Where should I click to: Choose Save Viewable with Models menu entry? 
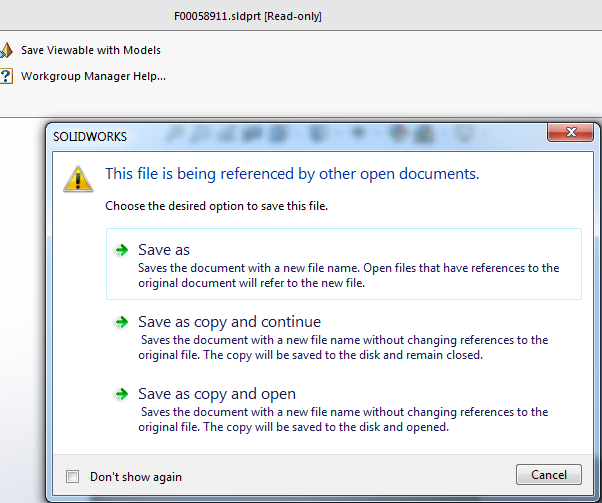tap(91, 50)
